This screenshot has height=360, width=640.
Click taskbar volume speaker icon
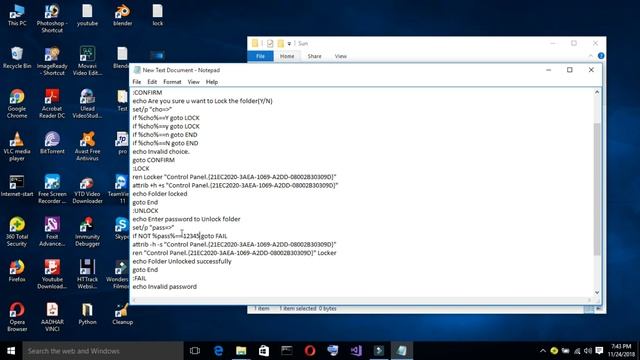pos(588,351)
